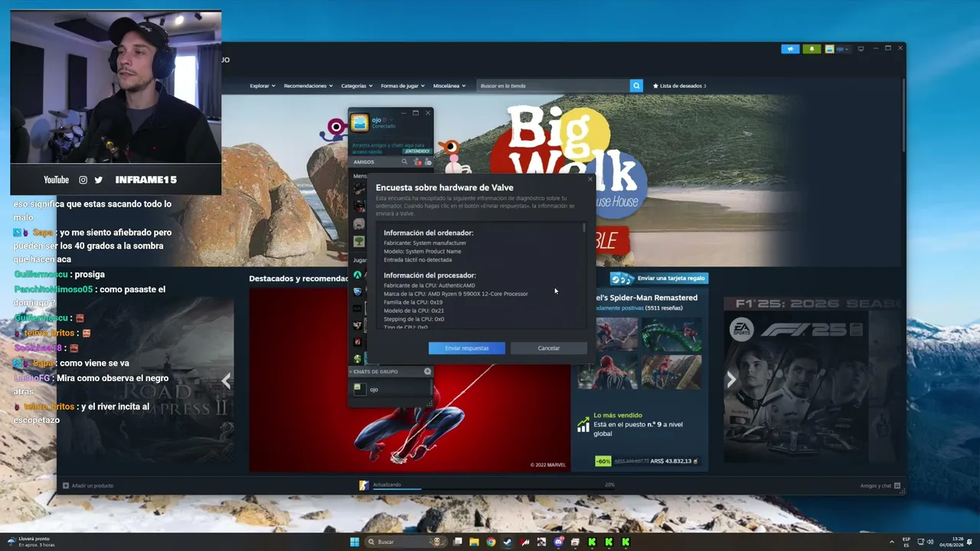This screenshot has height=551, width=980.
Task: Open the Windows Start menu
Action: pos(354,542)
